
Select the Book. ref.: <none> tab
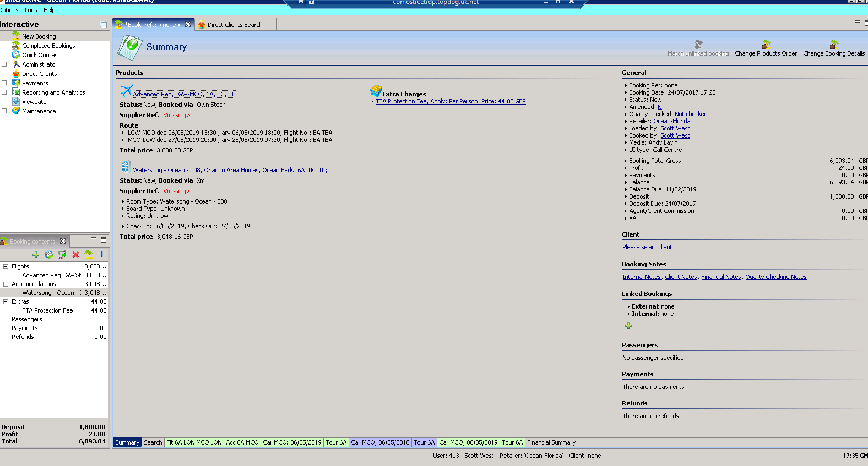pos(153,25)
